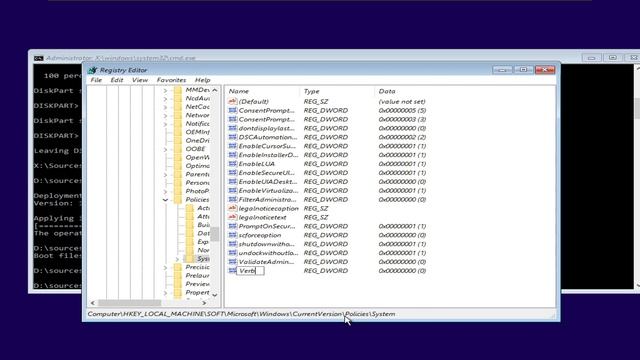The width and height of the screenshot is (640, 360).
Task: Click the tree pane horizontal scrollbar thumb
Action: click(129, 302)
